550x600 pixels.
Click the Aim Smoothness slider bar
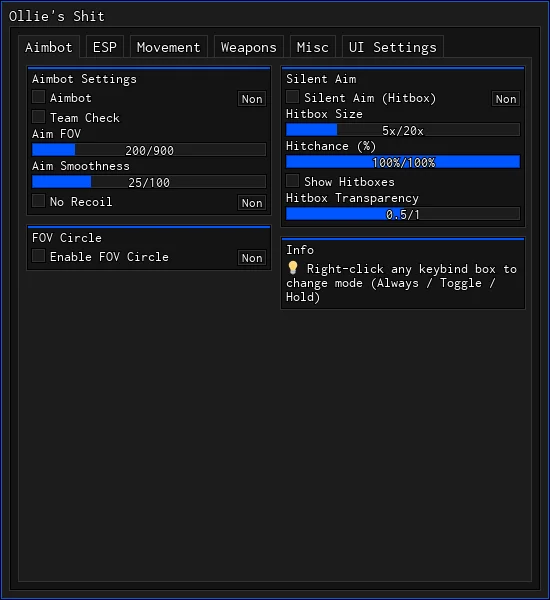pyautogui.click(x=149, y=182)
